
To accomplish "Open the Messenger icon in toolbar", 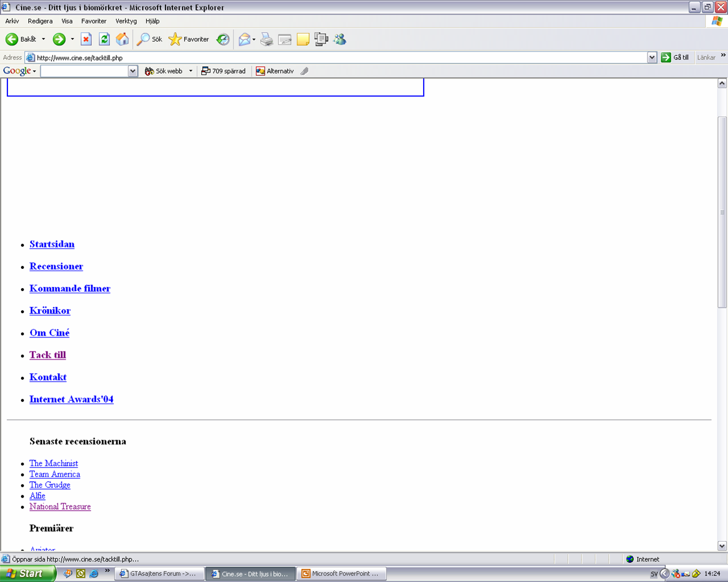I will (340, 39).
